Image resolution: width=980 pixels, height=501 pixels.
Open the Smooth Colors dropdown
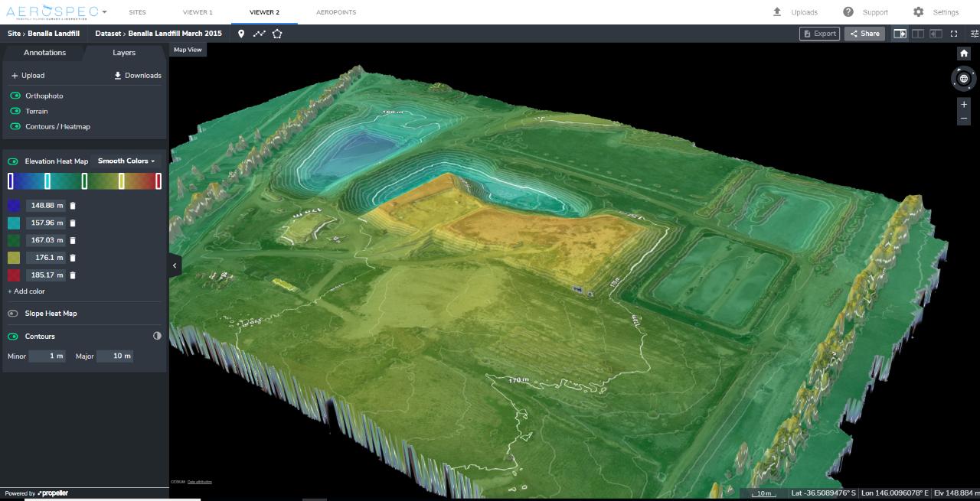[126, 161]
